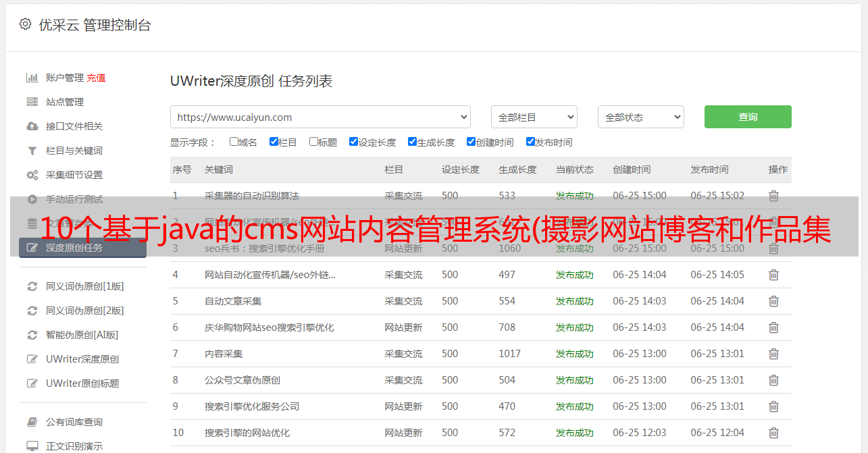Screen dimensions: 868x453
Task: Open 采集细节设置 in the sidebar
Action: [x=74, y=175]
